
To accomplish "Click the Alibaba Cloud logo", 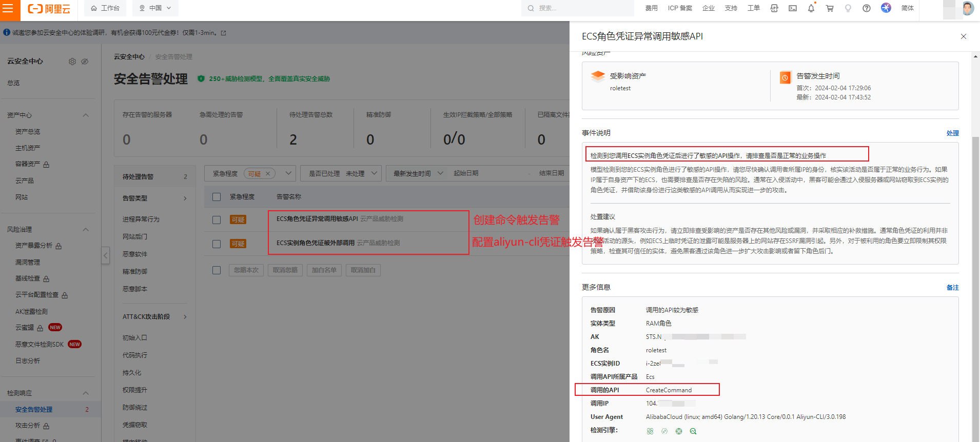I will (x=49, y=9).
